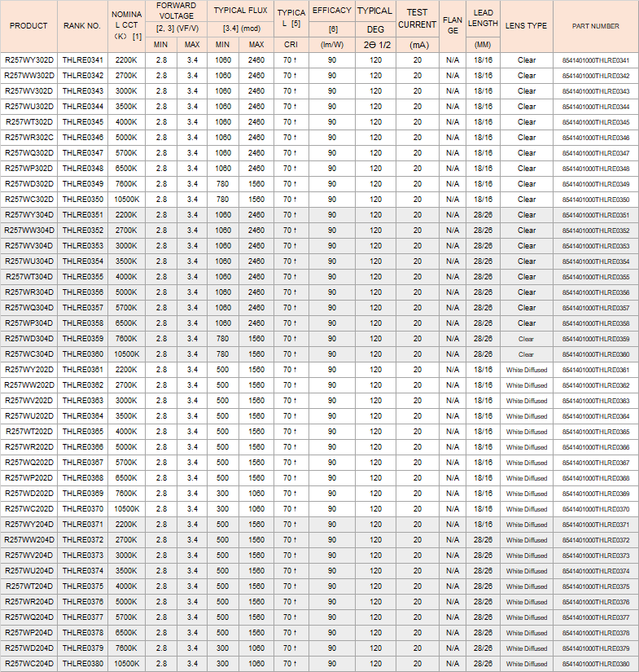Click the PRODUCT column header

click(x=29, y=26)
